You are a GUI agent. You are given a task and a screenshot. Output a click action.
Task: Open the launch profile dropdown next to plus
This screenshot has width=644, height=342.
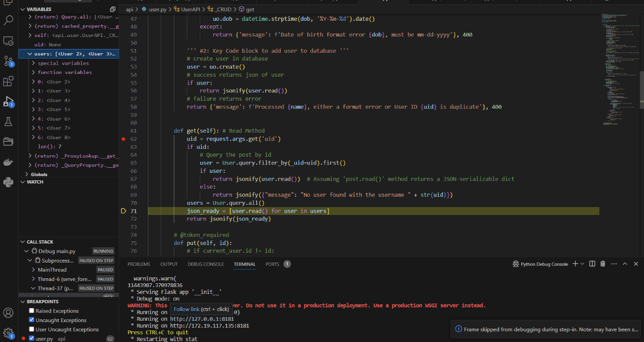click(x=583, y=264)
